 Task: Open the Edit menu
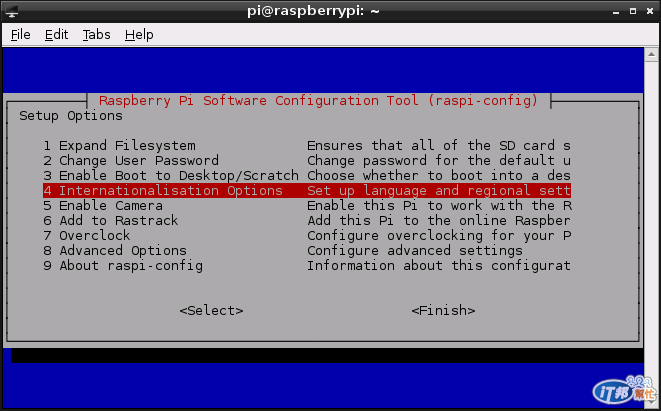click(x=56, y=35)
